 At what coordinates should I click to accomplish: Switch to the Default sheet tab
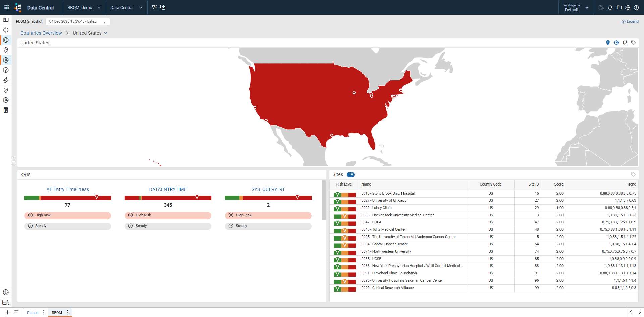pyautogui.click(x=33, y=313)
